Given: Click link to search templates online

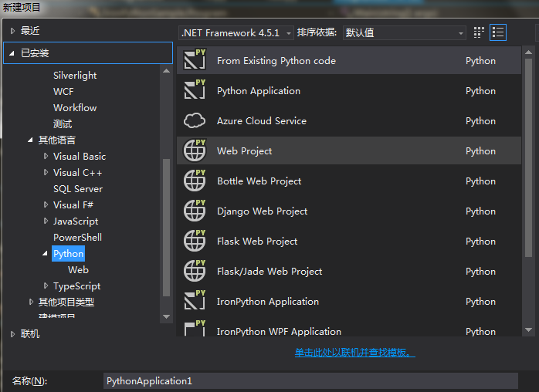Looking at the screenshot, I should [355, 352].
